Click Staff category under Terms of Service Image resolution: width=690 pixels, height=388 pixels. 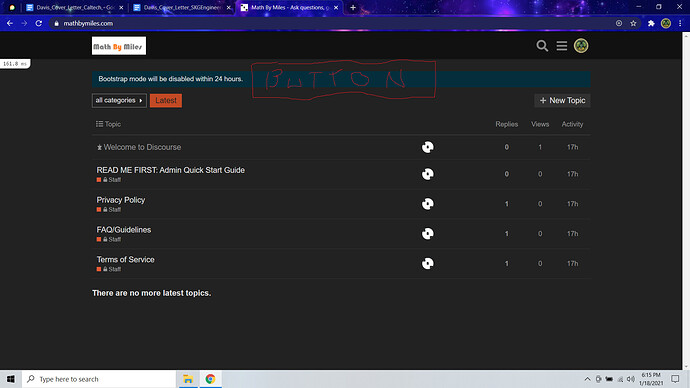[x=109, y=269]
